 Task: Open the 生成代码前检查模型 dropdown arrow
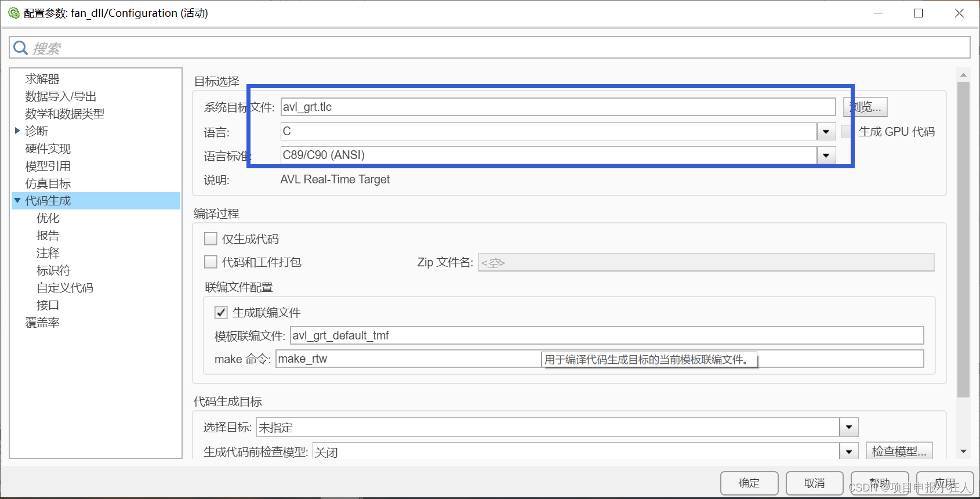point(849,451)
